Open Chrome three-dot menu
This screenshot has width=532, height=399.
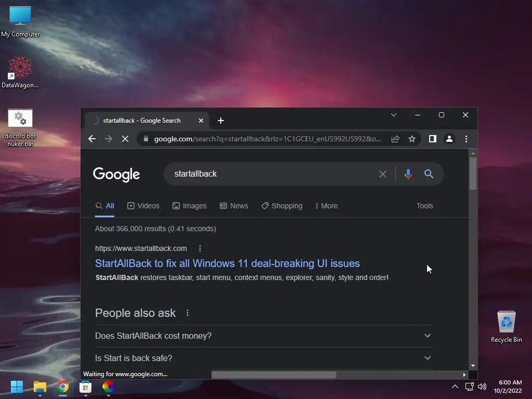(466, 139)
